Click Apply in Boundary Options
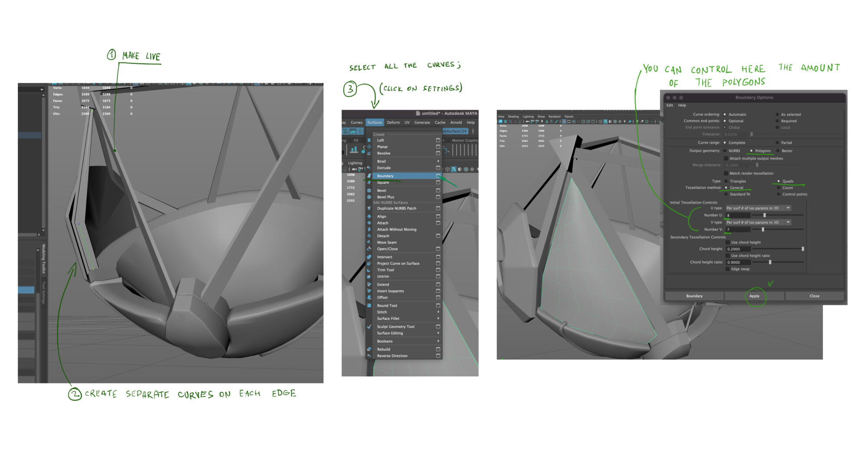The image size is (868, 451). [x=754, y=296]
